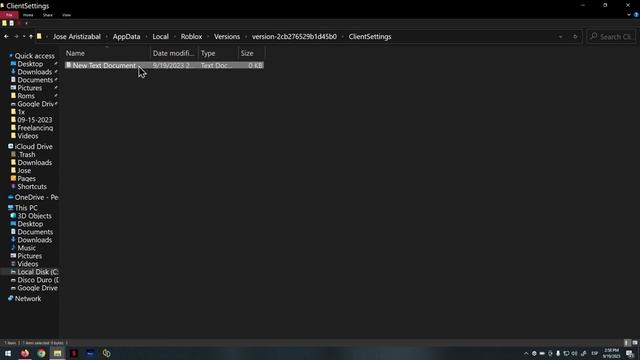This screenshot has height=360, width=640.
Task: Open Google Drive under This PC
Action: click(37, 288)
